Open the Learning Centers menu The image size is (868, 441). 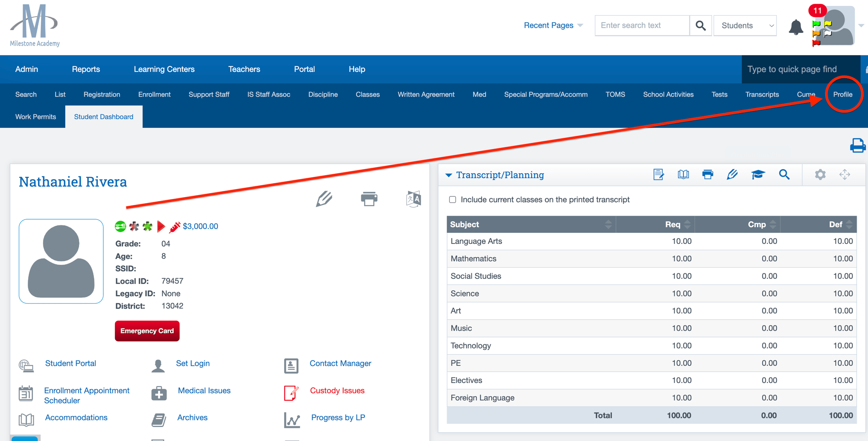click(x=164, y=69)
